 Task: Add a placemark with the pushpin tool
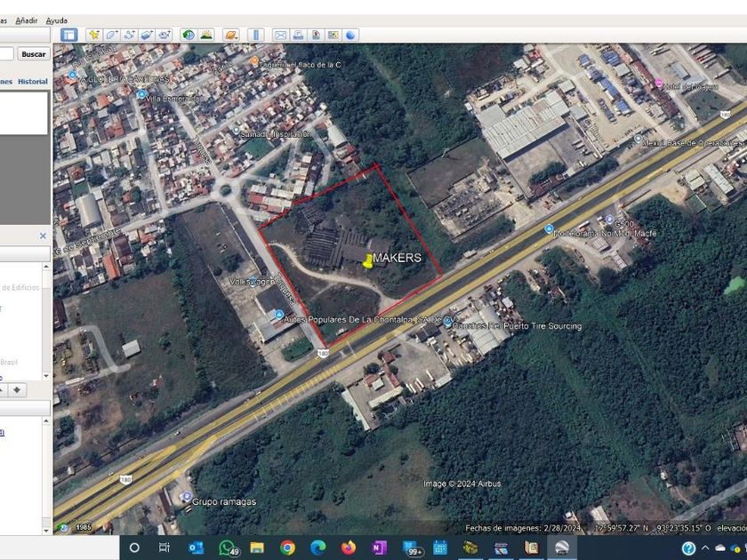94,35
